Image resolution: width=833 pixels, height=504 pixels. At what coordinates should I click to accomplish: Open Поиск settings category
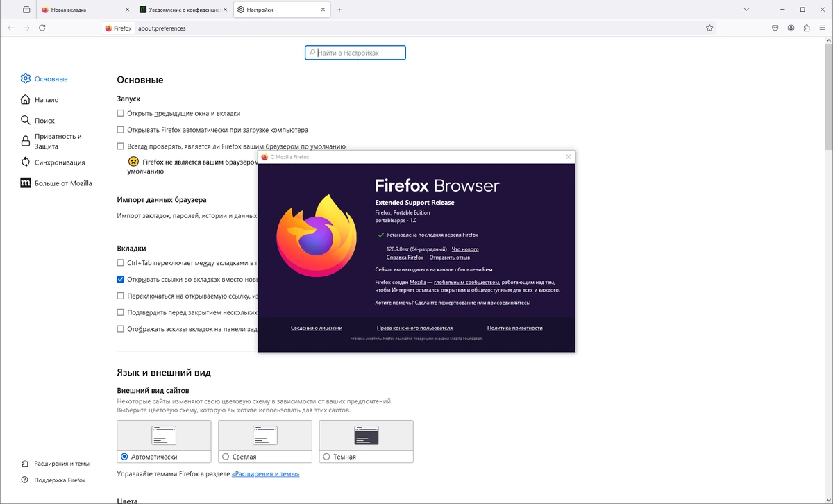(x=38, y=120)
